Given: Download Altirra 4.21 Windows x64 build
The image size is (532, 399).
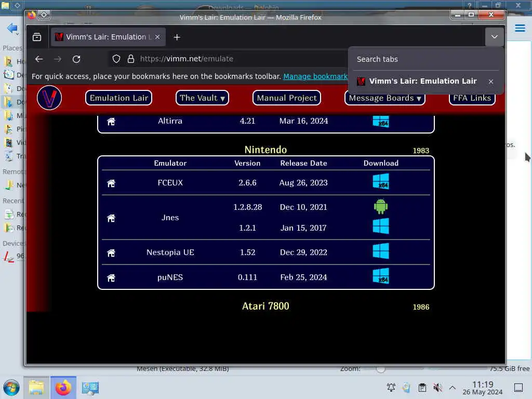Looking at the screenshot, I should tap(381, 122).
